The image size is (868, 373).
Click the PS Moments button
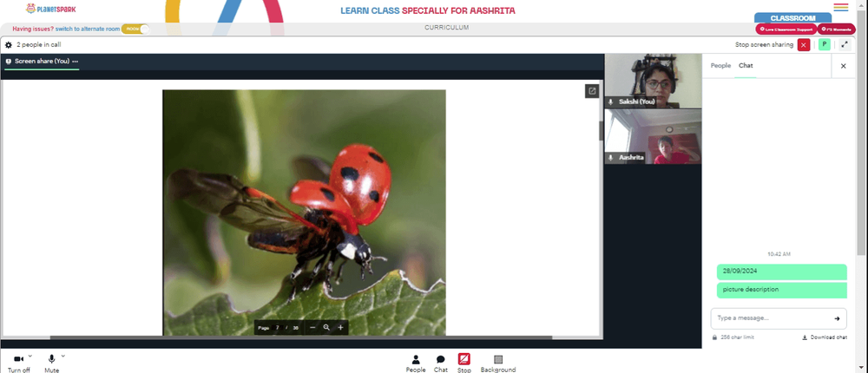click(x=836, y=29)
